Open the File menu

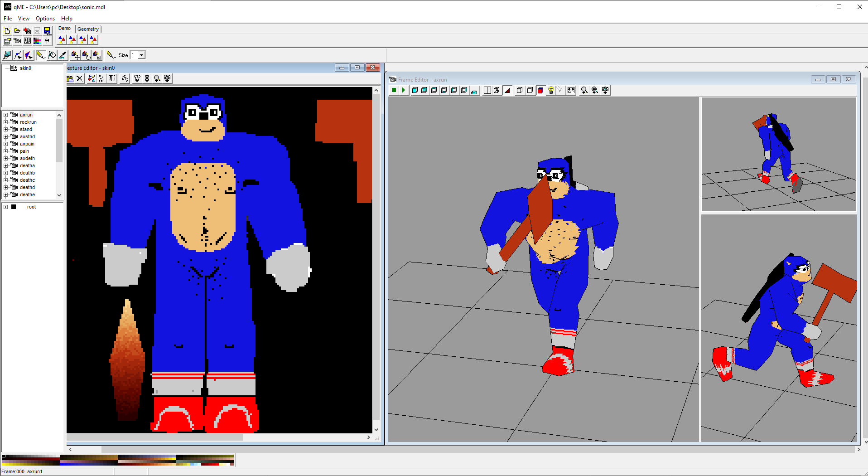click(8, 19)
